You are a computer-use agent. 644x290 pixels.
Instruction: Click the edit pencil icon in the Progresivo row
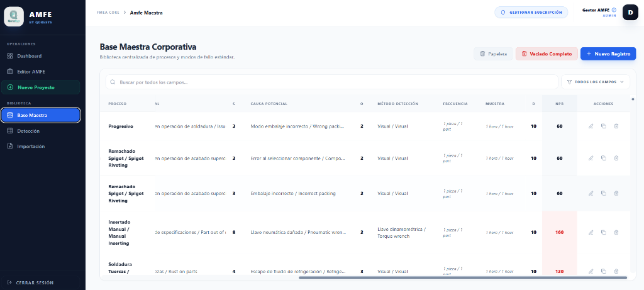pyautogui.click(x=591, y=126)
